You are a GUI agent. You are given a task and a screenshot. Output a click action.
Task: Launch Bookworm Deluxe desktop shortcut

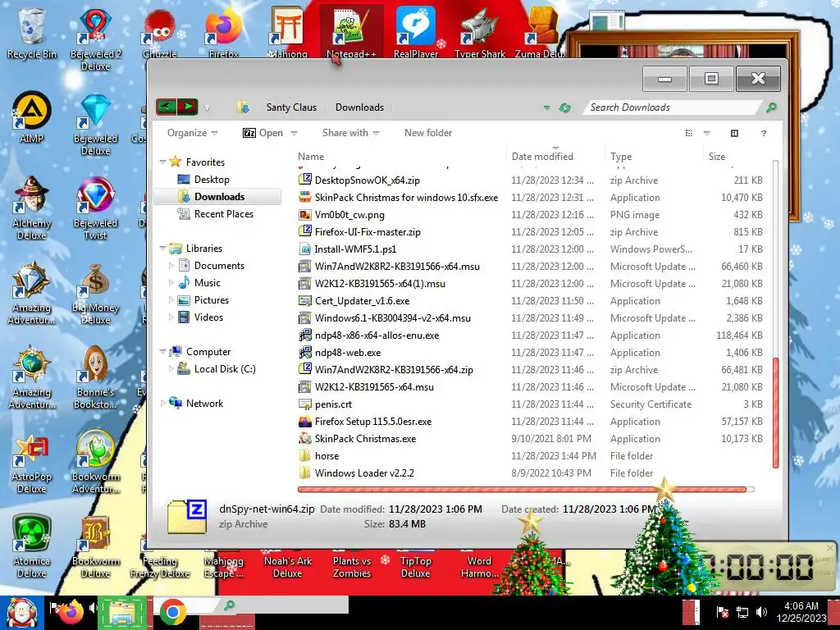pyautogui.click(x=95, y=546)
